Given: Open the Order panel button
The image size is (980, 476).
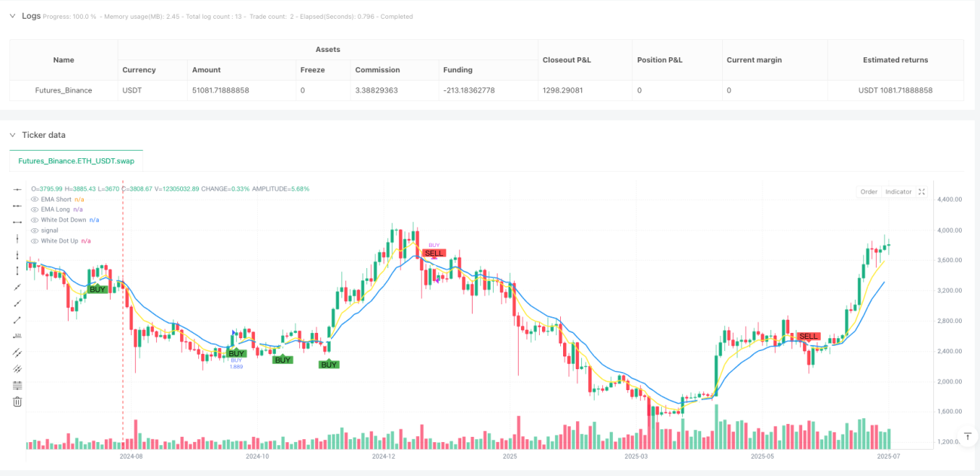Looking at the screenshot, I should tap(869, 191).
